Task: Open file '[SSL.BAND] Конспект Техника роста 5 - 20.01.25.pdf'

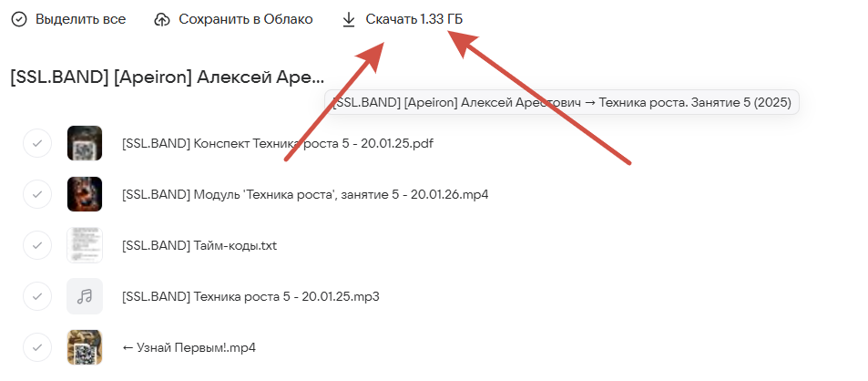Action: [x=277, y=144]
